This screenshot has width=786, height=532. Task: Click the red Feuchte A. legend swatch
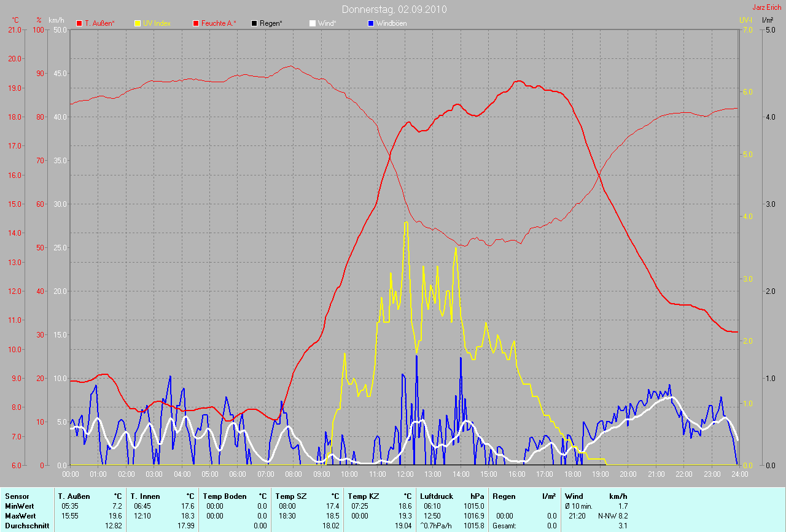tap(196, 23)
